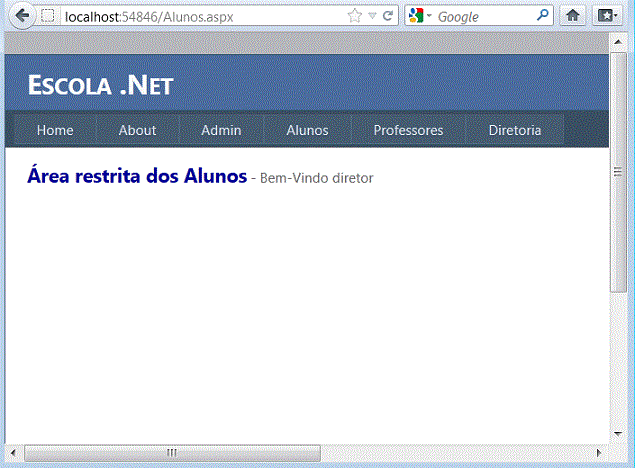Click the site identity icon beside the URL
635x468 pixels.
click(48, 16)
